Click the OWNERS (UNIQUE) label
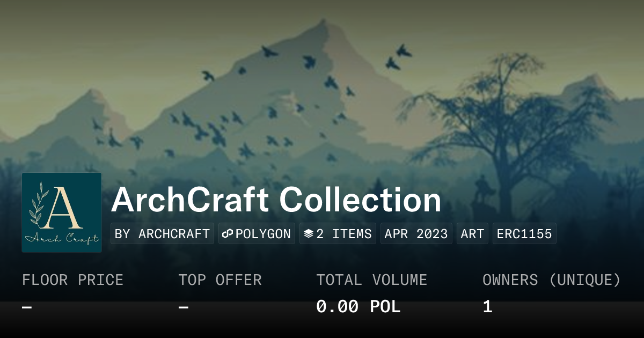Image resolution: width=644 pixels, height=338 pixels. coord(552,280)
